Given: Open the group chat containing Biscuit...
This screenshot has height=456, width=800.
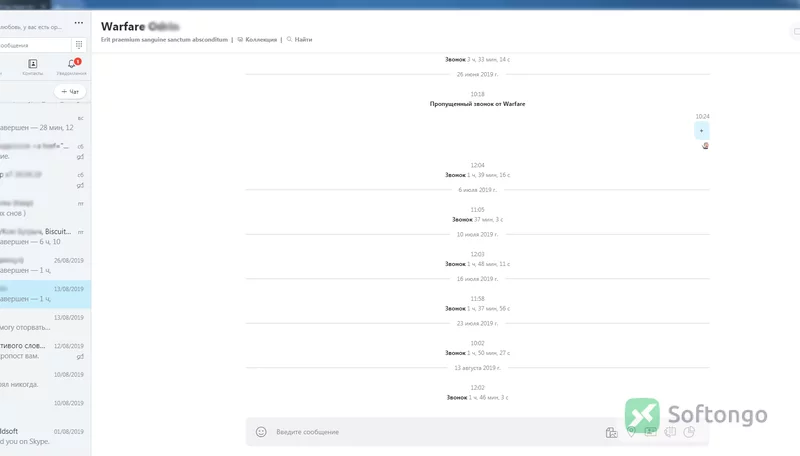Looking at the screenshot, I should point(45,237).
